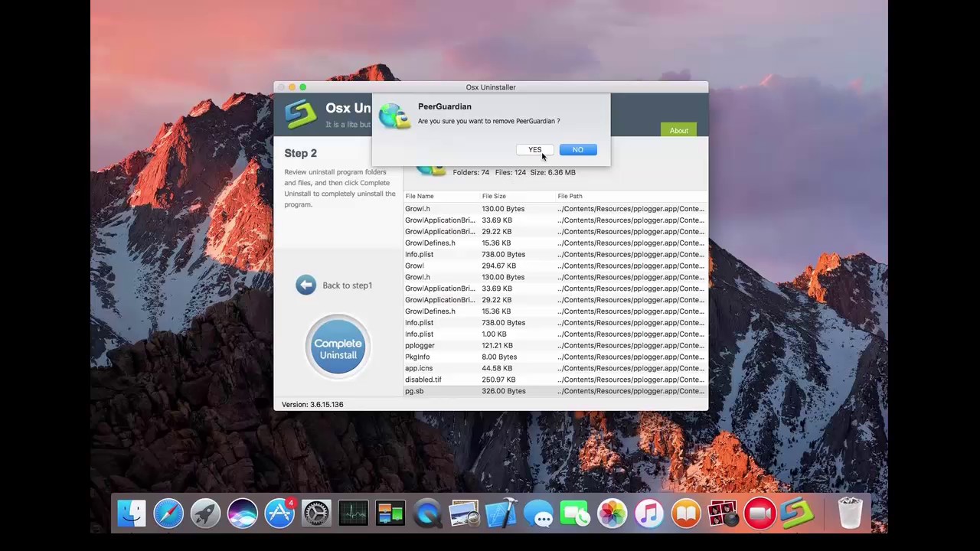Open iTunes from the dock
This screenshot has width=980, height=551.
[649, 514]
